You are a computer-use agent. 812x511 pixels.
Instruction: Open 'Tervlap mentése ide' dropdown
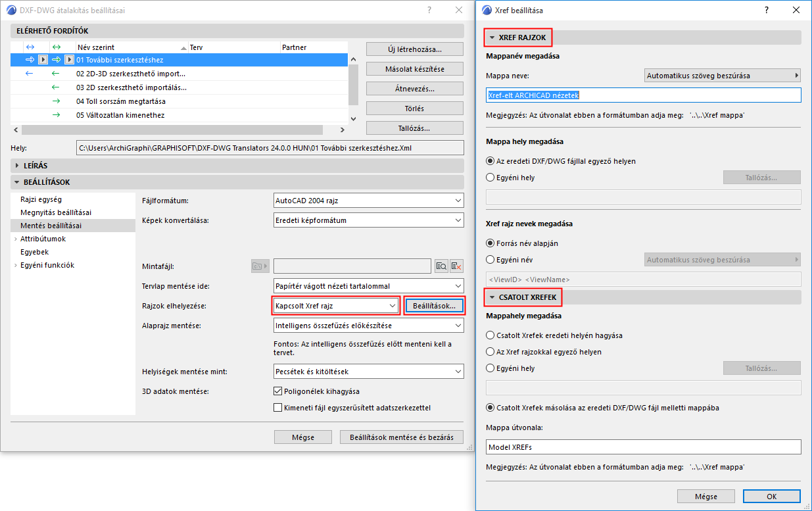coord(368,286)
